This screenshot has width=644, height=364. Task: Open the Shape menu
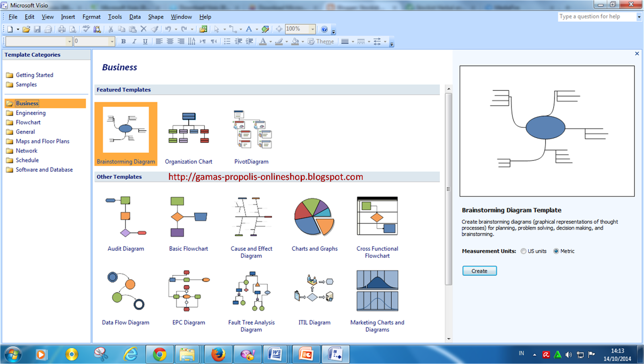click(x=156, y=17)
